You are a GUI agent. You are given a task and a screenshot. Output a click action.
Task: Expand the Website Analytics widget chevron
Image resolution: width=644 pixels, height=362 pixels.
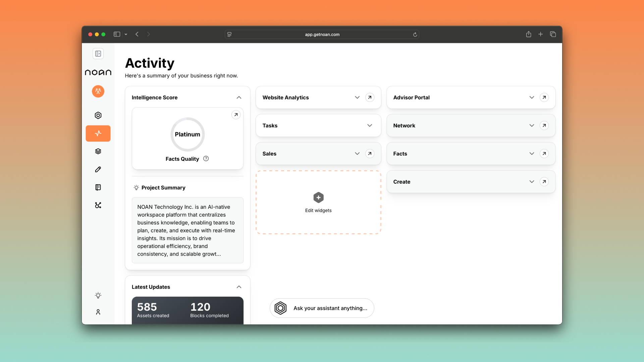[357, 98]
